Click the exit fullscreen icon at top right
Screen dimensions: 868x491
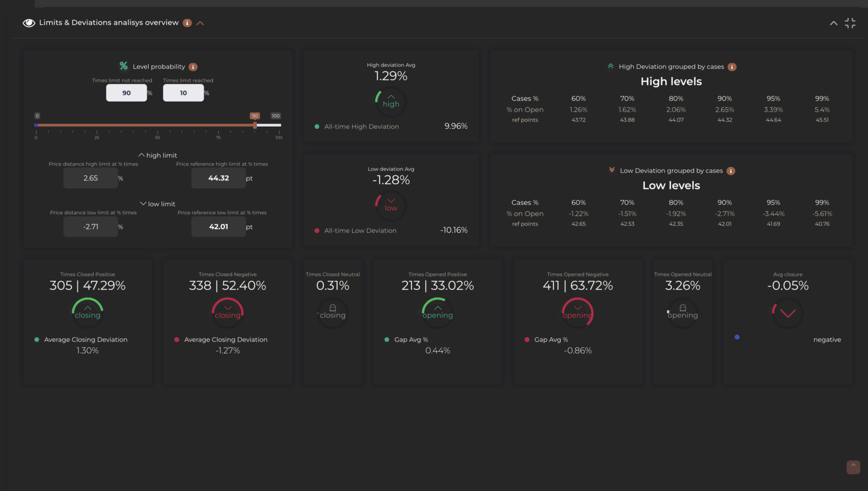click(x=850, y=23)
